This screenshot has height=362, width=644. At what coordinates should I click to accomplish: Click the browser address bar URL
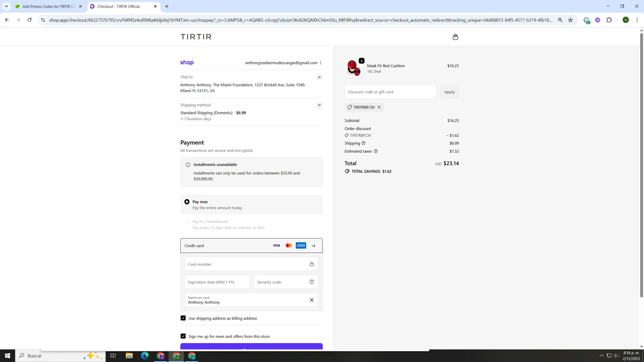(301, 20)
